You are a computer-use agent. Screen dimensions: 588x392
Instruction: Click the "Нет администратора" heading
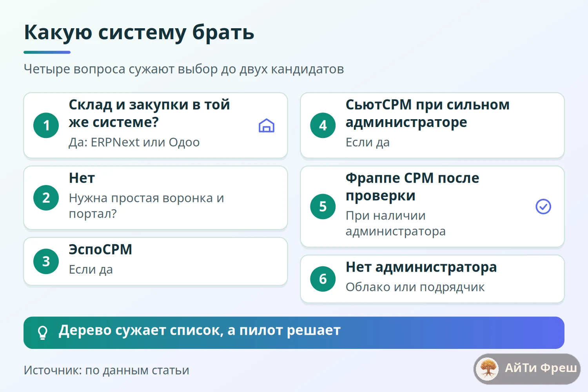pyautogui.click(x=421, y=267)
